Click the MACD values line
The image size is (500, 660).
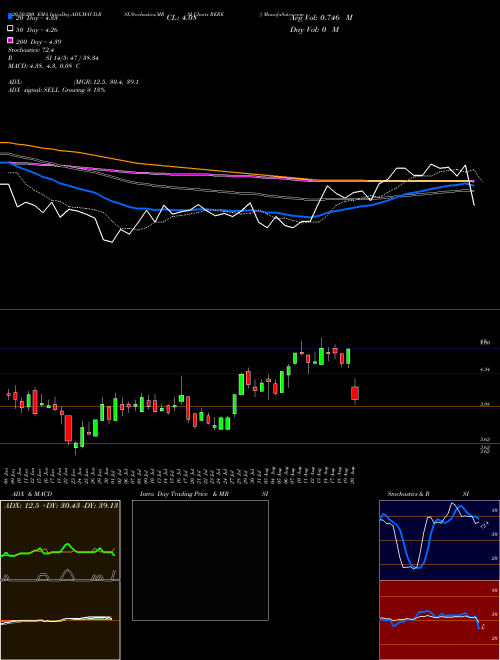tap(44, 66)
